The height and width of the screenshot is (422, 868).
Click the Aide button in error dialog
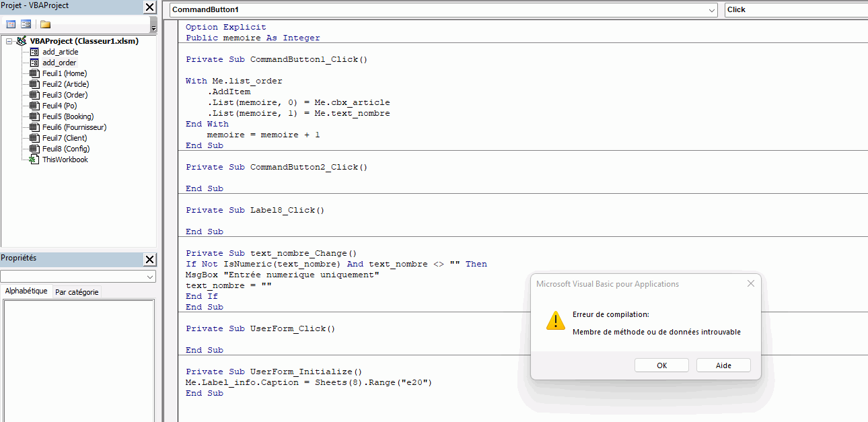click(x=723, y=365)
